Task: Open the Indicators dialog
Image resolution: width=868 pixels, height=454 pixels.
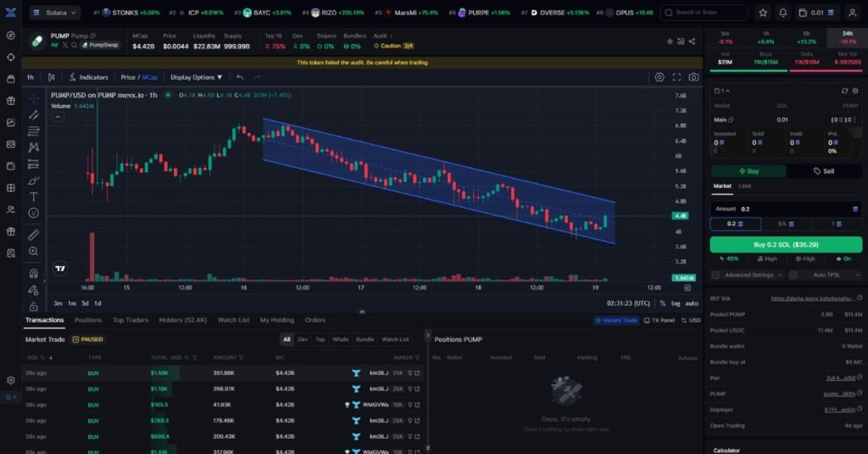Action: pyautogui.click(x=88, y=77)
